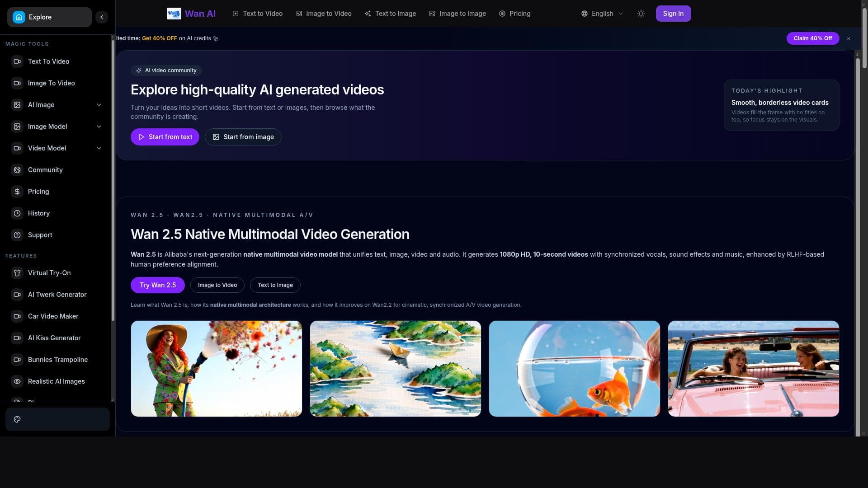Expand the Image Model submenu

pos(99,127)
